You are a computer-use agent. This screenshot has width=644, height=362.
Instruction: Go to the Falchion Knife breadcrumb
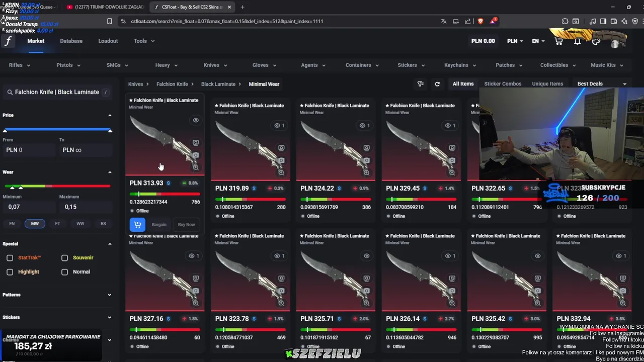coord(172,84)
